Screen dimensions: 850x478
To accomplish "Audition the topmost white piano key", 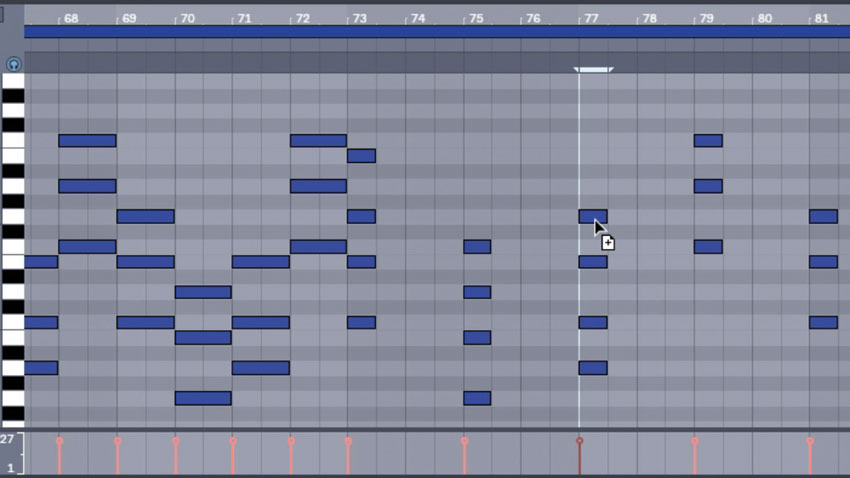I will coord(13,81).
